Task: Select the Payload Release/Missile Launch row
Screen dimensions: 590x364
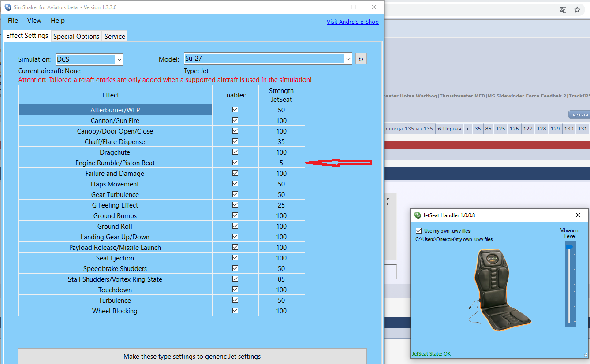Action: (115, 247)
